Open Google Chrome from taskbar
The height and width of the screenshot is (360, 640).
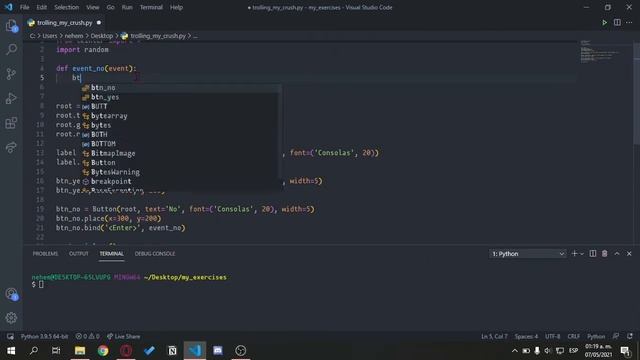(103, 351)
